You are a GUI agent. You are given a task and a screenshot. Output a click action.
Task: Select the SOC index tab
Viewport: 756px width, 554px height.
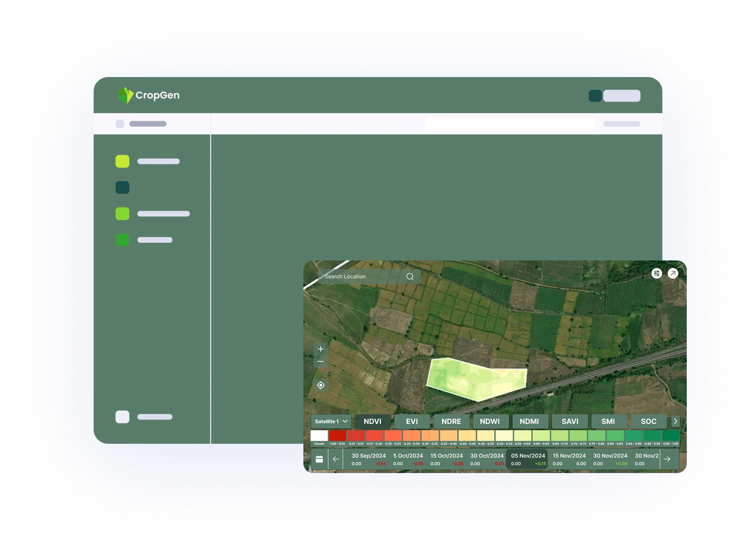tap(648, 421)
